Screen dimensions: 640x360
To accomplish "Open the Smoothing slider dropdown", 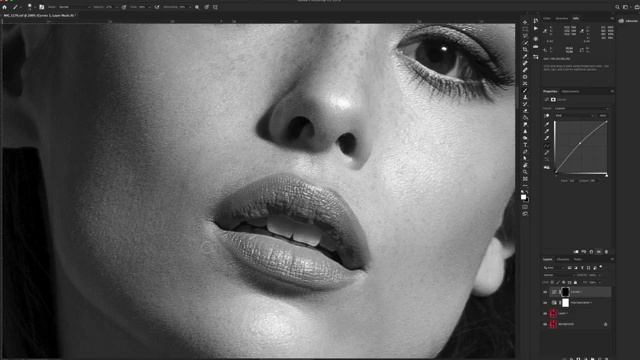I will click(190, 7).
